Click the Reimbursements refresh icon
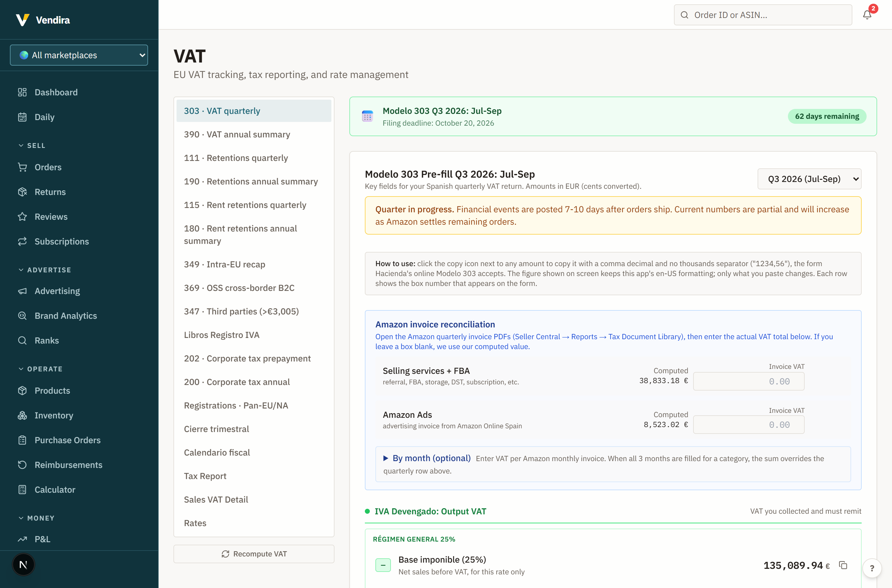 pyautogui.click(x=23, y=465)
